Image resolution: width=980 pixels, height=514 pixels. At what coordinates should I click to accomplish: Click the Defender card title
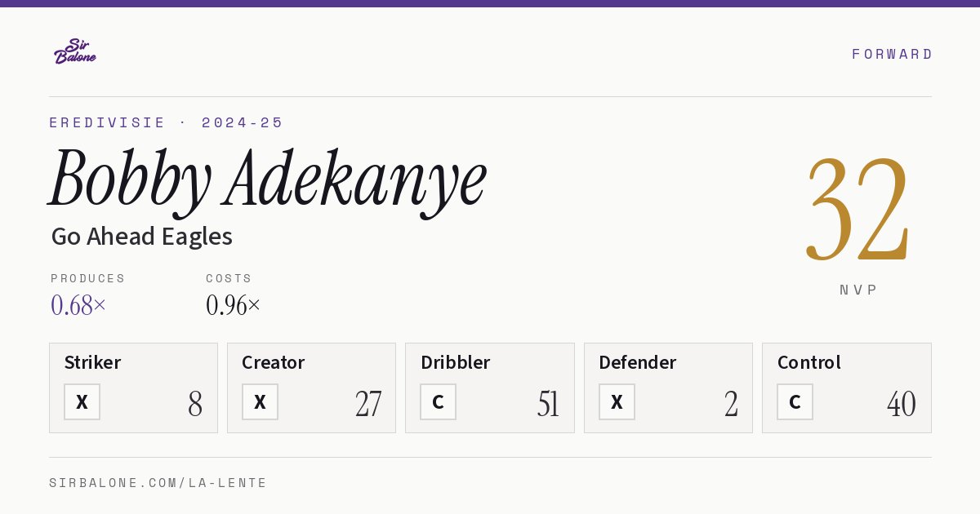(x=638, y=362)
